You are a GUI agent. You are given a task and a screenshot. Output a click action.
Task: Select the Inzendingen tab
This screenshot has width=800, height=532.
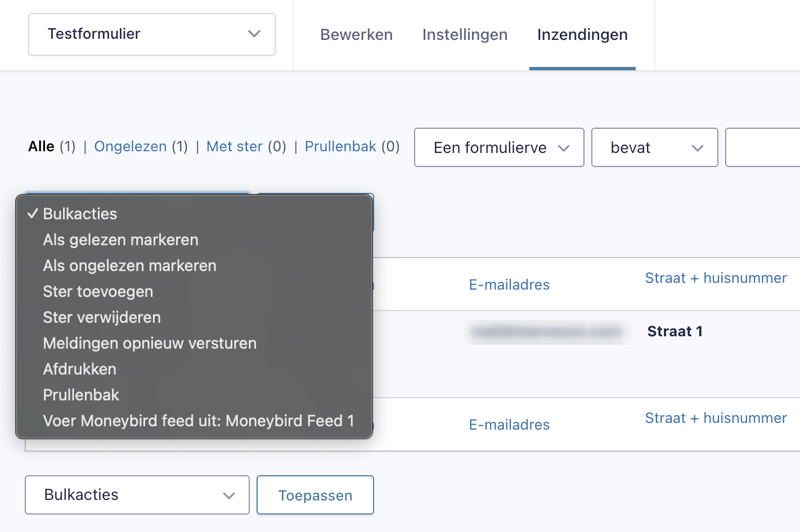pyautogui.click(x=582, y=35)
